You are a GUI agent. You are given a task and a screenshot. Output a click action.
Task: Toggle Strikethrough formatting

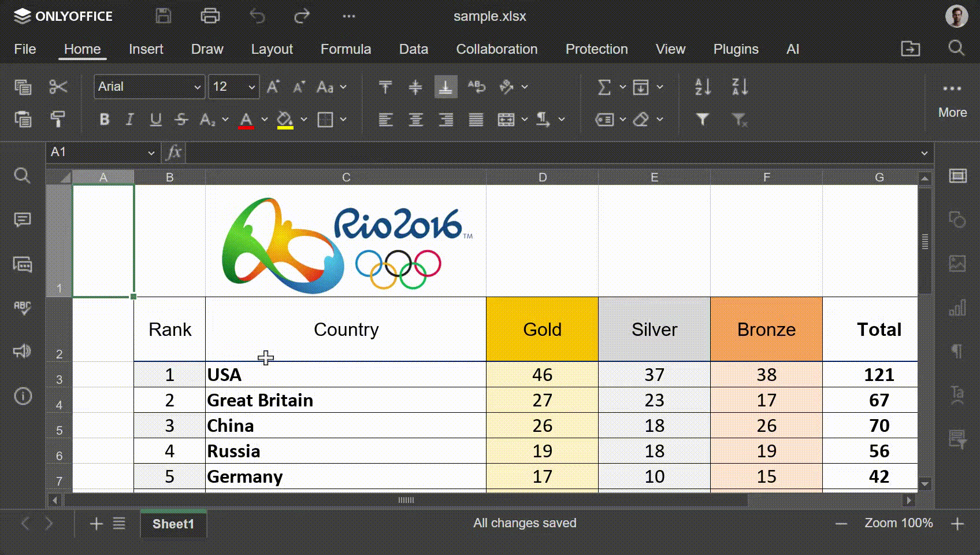click(x=181, y=120)
